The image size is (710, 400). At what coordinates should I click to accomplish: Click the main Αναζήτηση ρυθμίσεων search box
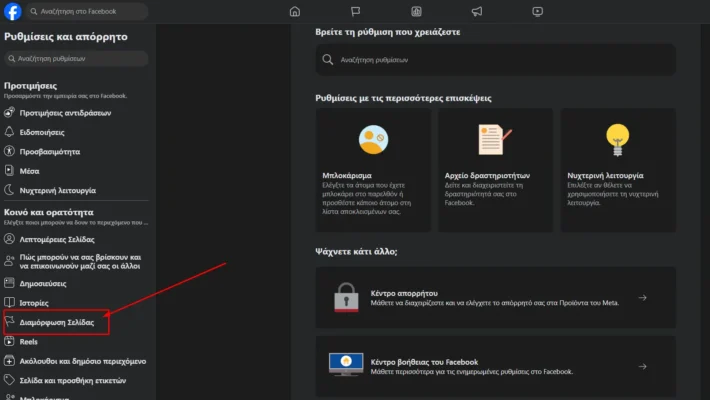[495, 60]
